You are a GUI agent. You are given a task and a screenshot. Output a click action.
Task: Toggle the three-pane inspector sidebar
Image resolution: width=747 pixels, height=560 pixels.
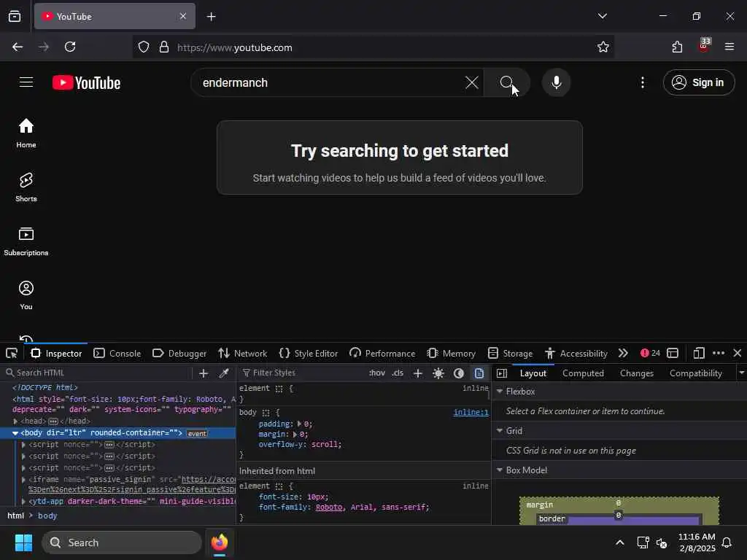(x=502, y=373)
